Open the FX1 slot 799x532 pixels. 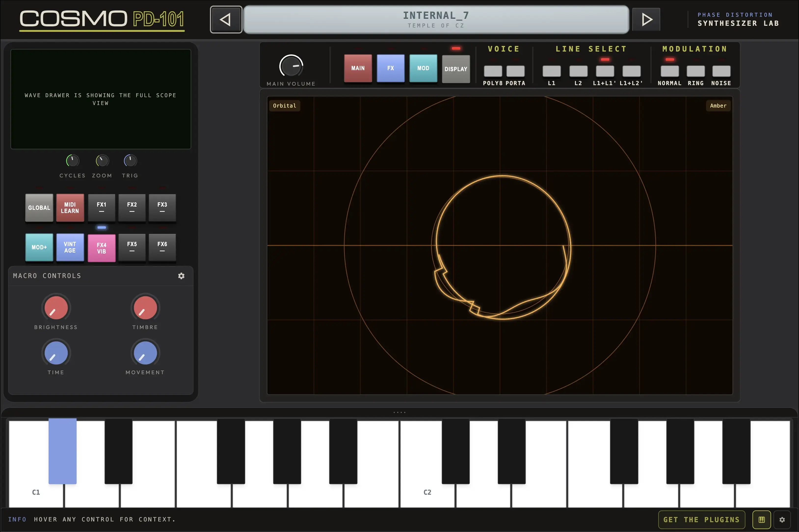coord(101,208)
